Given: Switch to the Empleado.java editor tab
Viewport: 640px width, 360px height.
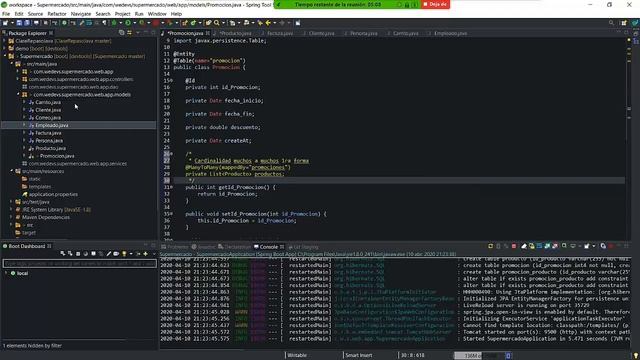Looking at the screenshot, I should tap(450, 33).
